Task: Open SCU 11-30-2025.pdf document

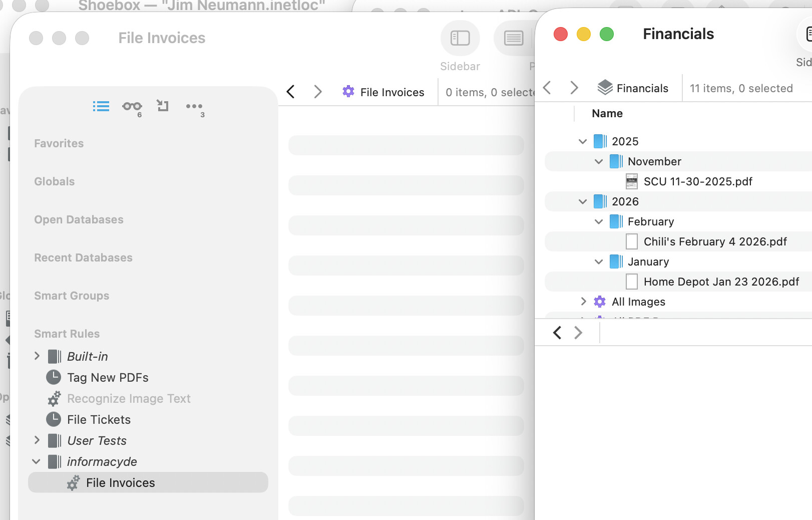Action: click(x=697, y=181)
